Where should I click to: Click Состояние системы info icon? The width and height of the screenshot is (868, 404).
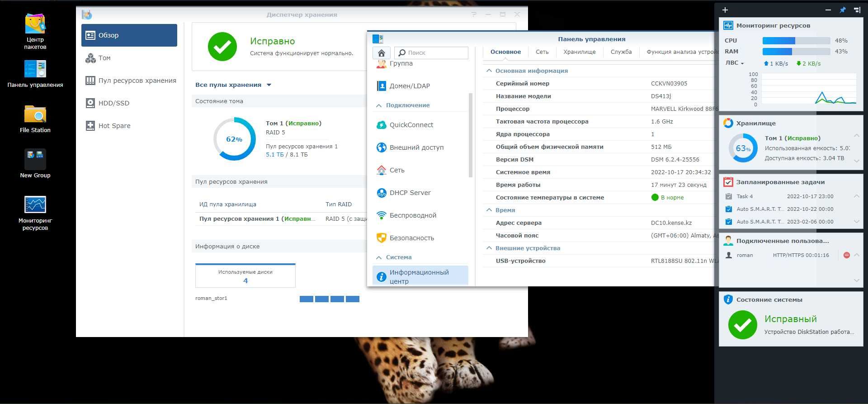click(728, 299)
